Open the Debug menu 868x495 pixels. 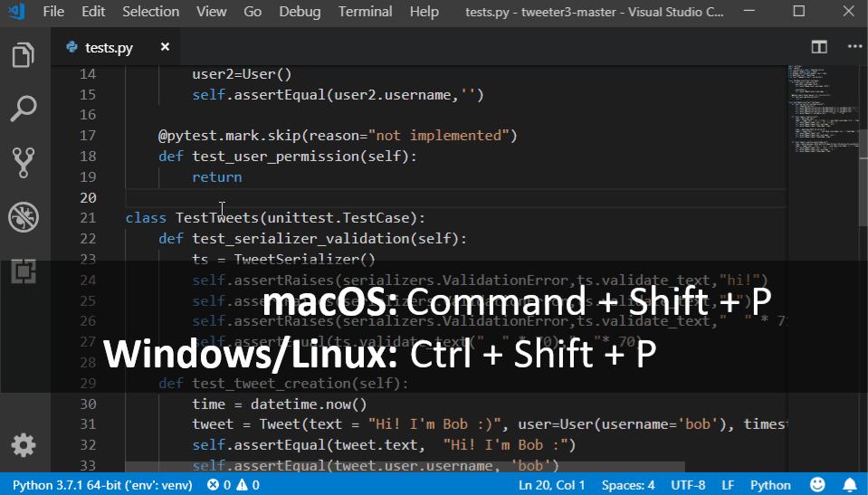point(300,12)
